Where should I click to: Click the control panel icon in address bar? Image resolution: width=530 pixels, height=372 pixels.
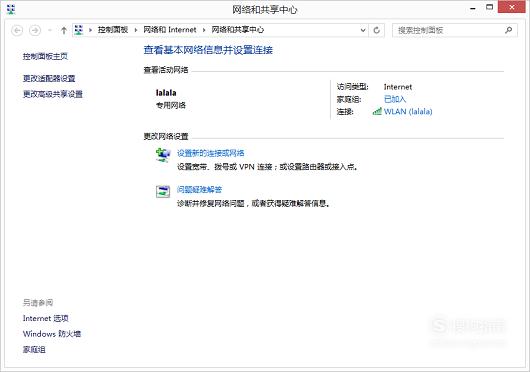click(x=79, y=30)
